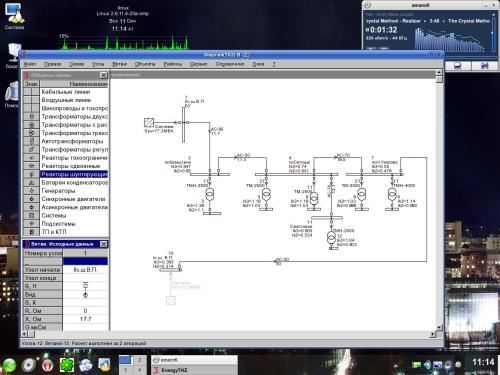Adjust the amaroK volume slider
500x375 pixels.
(x=493, y=33)
